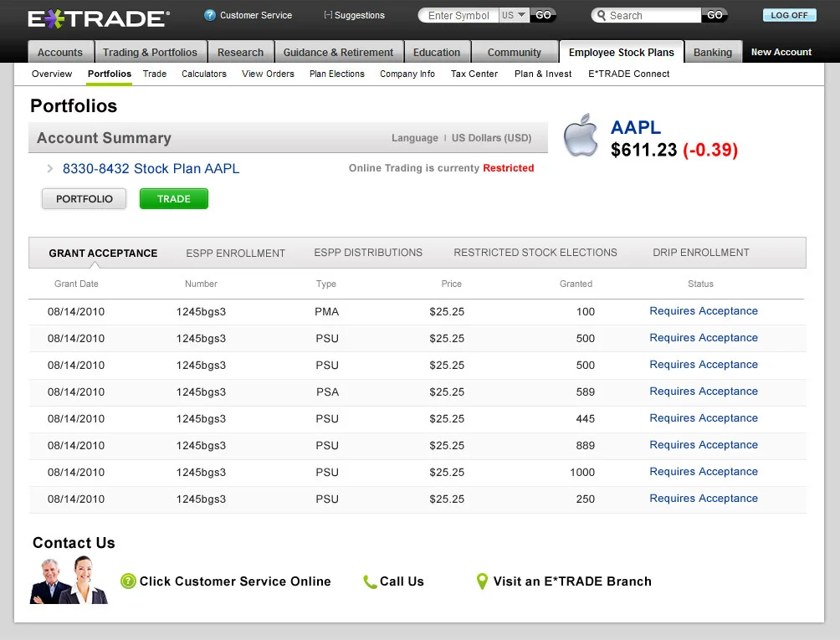This screenshot has width=840, height=640.
Task: Open the US Dollars (USD) currency selector
Action: click(x=491, y=138)
